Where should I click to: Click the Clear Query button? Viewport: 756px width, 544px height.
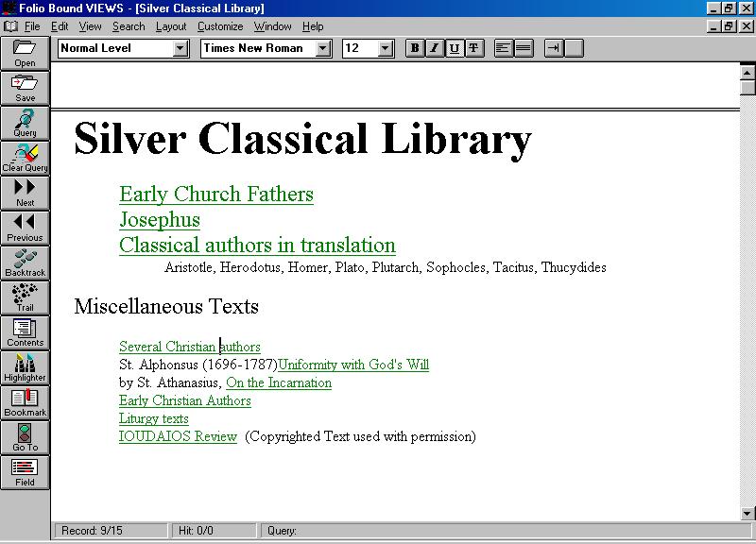26,159
